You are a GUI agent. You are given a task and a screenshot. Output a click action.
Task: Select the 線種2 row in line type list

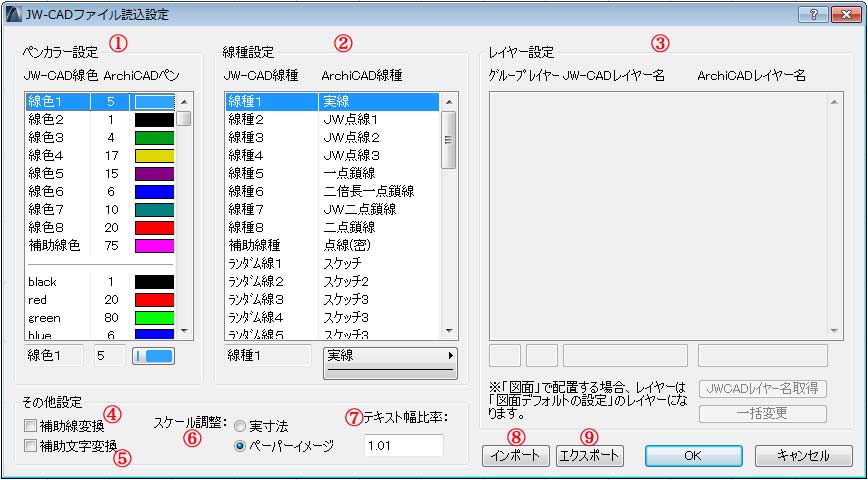tap(332, 119)
